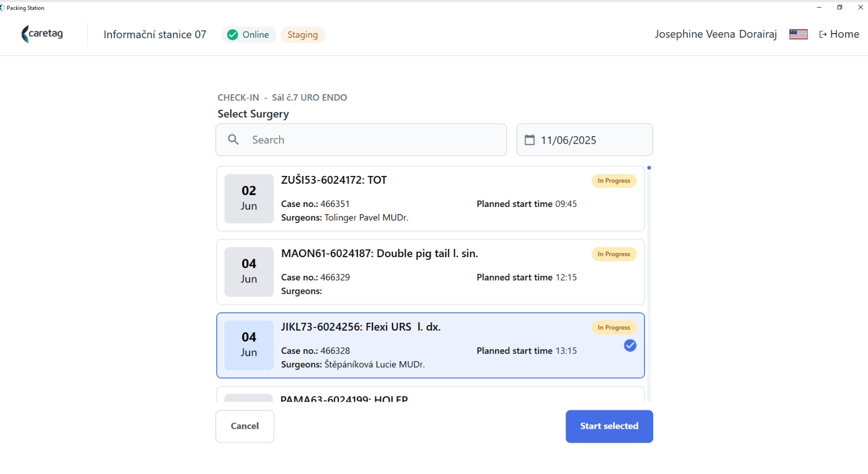Click the In Progress badge on MAON61 card
Image resolution: width=868 pixels, height=474 pixels.
tap(614, 254)
